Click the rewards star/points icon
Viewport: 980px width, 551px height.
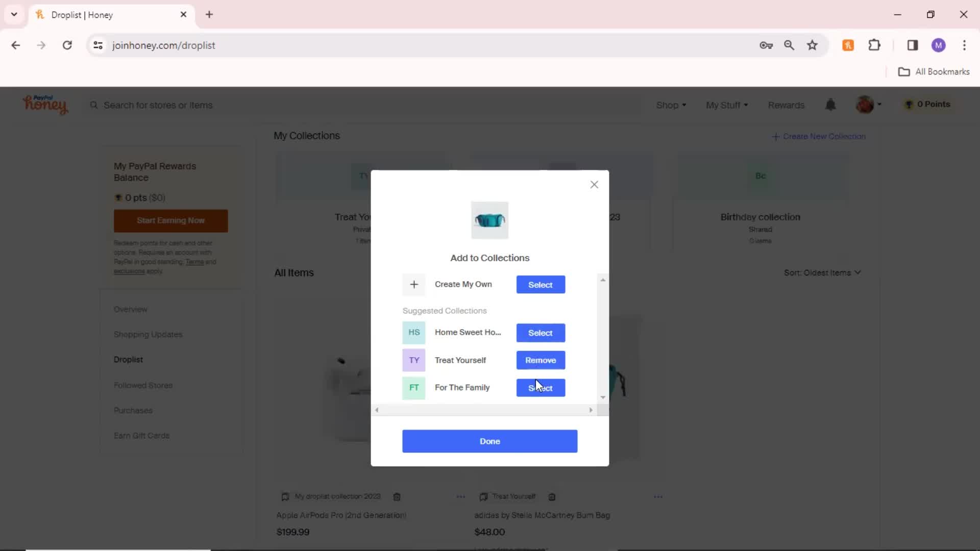(908, 104)
